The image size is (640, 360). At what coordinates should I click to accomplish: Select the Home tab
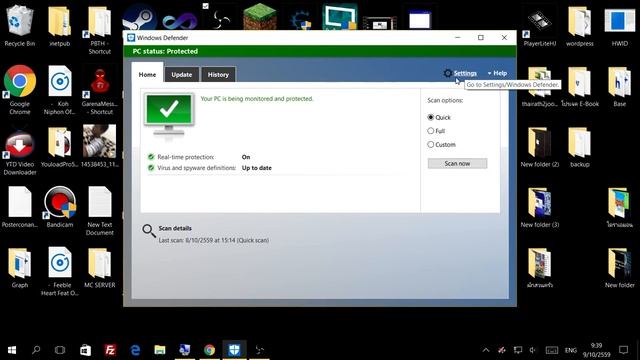click(x=147, y=74)
